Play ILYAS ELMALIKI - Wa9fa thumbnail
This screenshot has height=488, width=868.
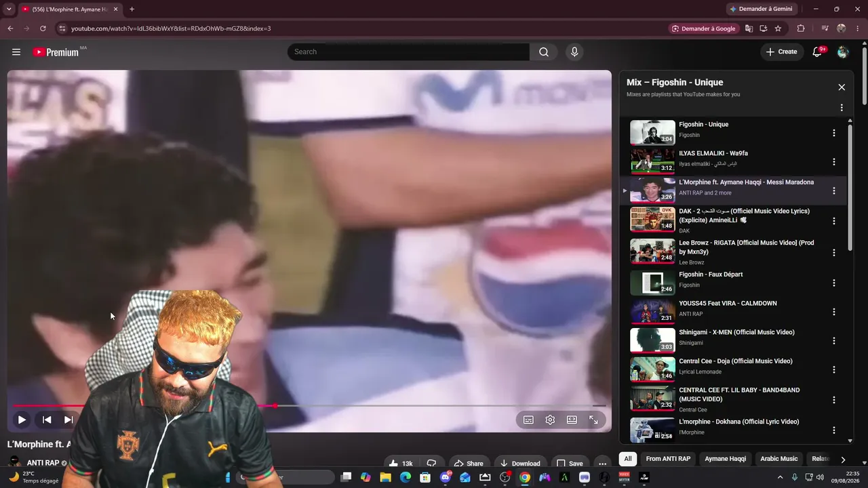[652, 162]
